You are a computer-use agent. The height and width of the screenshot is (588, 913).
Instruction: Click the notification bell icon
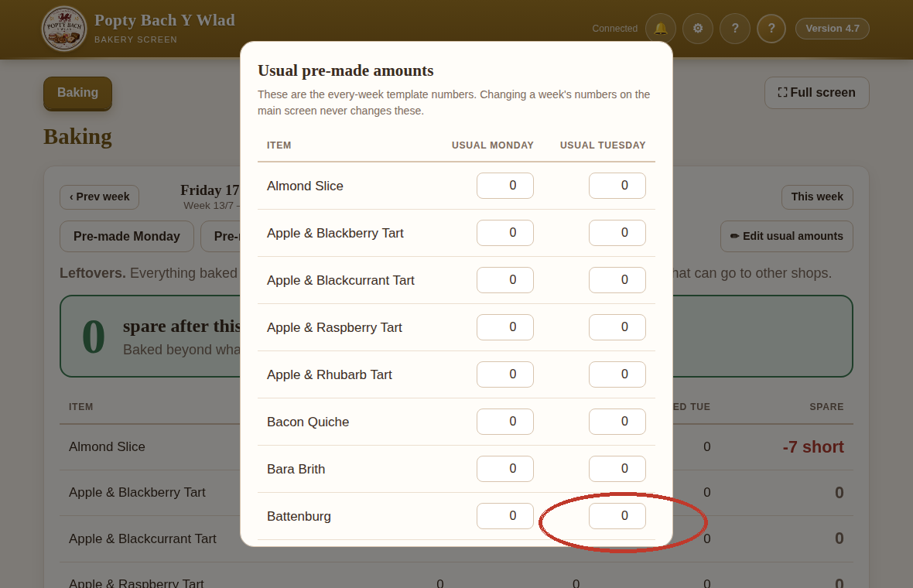point(660,29)
